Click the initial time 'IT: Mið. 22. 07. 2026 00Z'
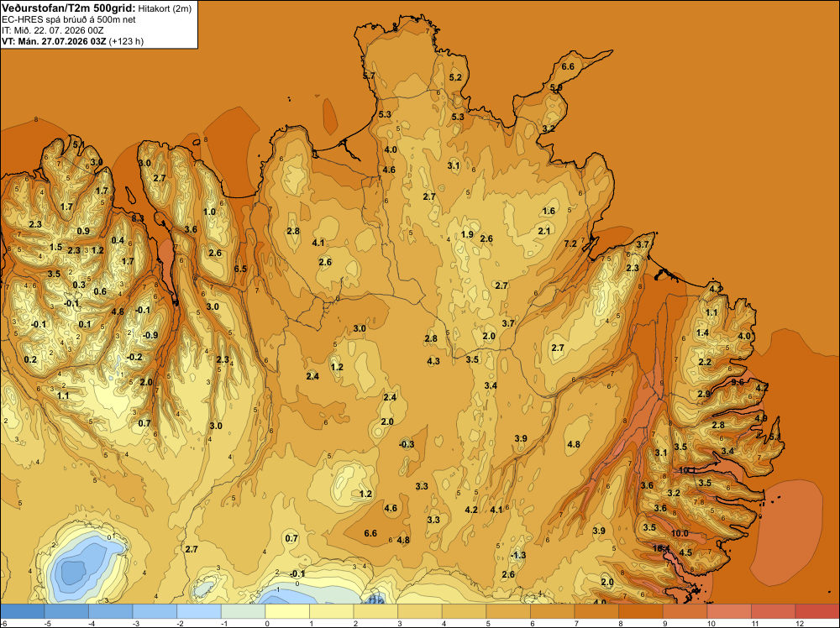This screenshot has height=628, width=840. click(53, 30)
